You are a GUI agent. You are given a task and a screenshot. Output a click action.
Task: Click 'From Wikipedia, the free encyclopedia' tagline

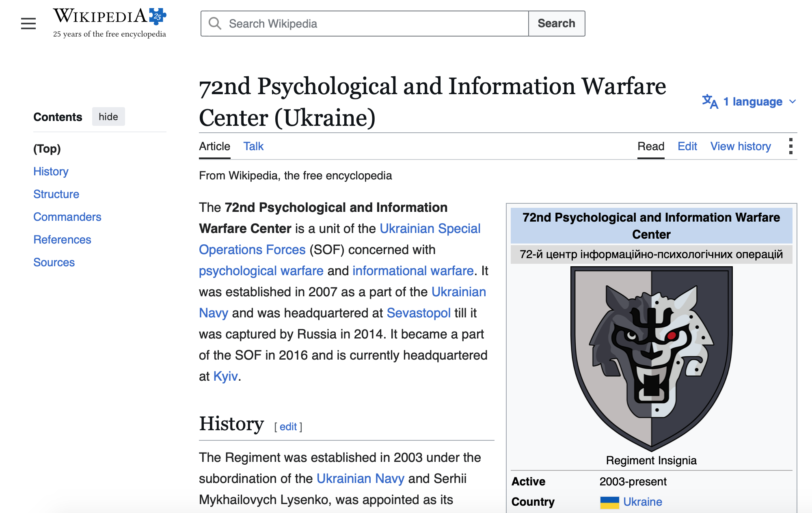point(295,176)
